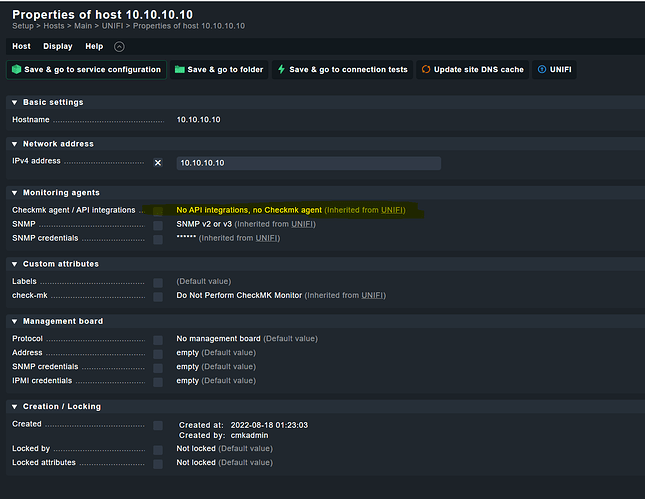Clear IPv4 address with the X icon
The height and width of the screenshot is (499, 645).
click(x=157, y=162)
